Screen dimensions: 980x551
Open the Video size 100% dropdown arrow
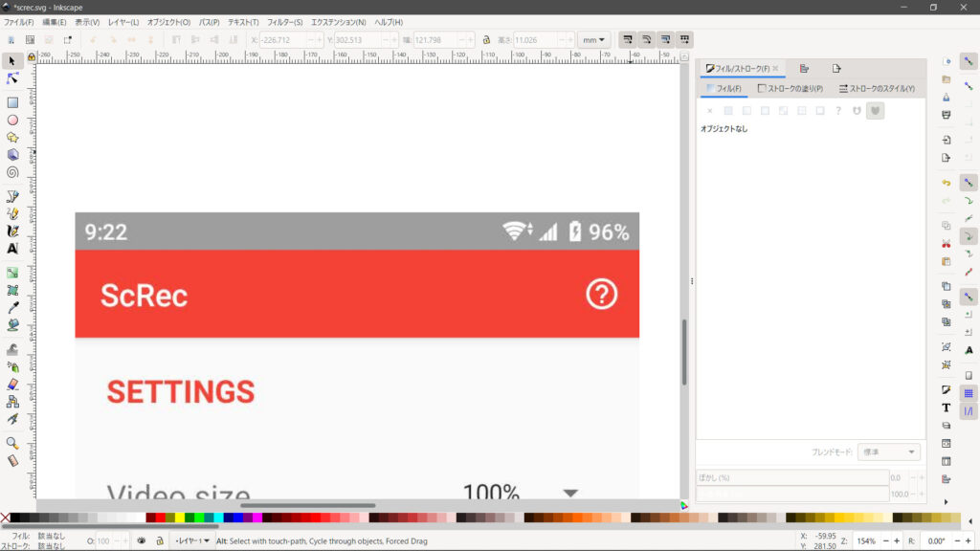[x=570, y=493]
